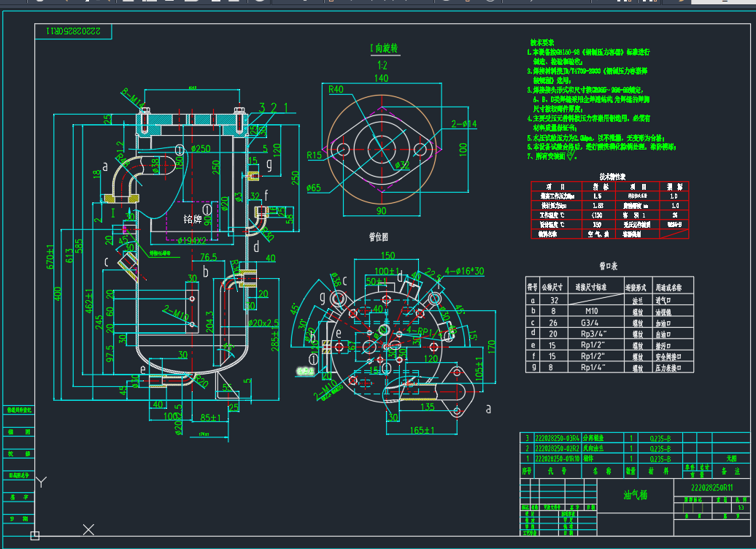Select part code 222028250-01R10 in the parts list
756x549 pixels.
tap(558, 458)
